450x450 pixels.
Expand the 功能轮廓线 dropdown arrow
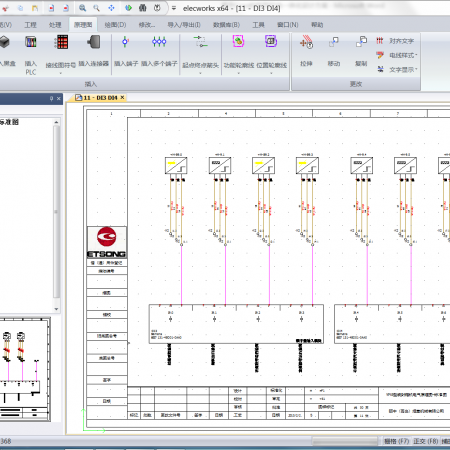(238, 73)
